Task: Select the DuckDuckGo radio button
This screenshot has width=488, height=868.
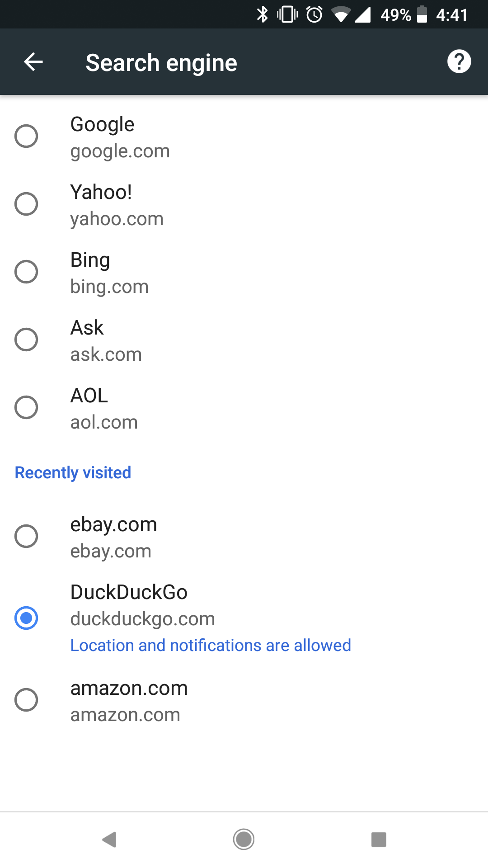Action: point(26,618)
